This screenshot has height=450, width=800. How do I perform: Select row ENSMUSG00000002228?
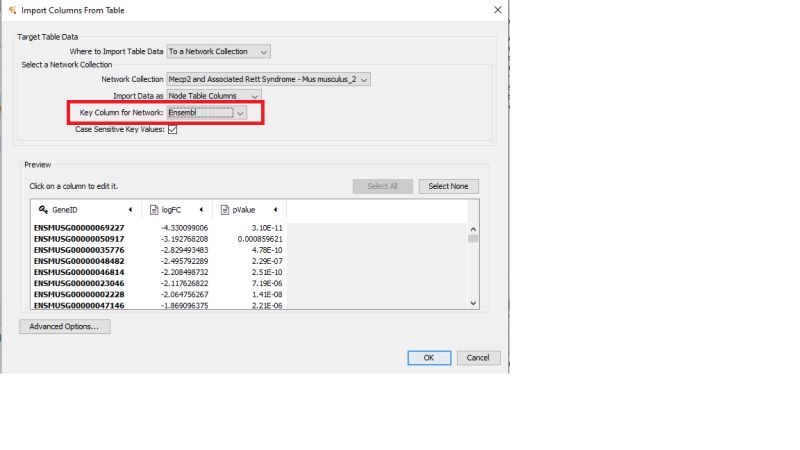79,294
